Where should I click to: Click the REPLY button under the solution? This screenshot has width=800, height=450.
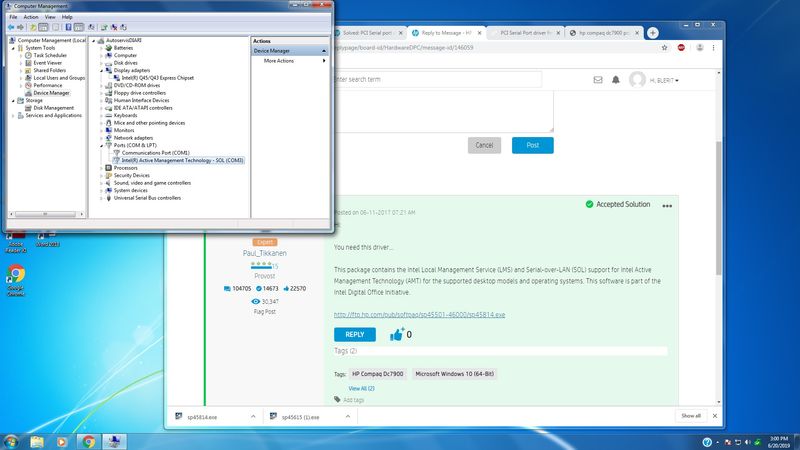[355, 335]
